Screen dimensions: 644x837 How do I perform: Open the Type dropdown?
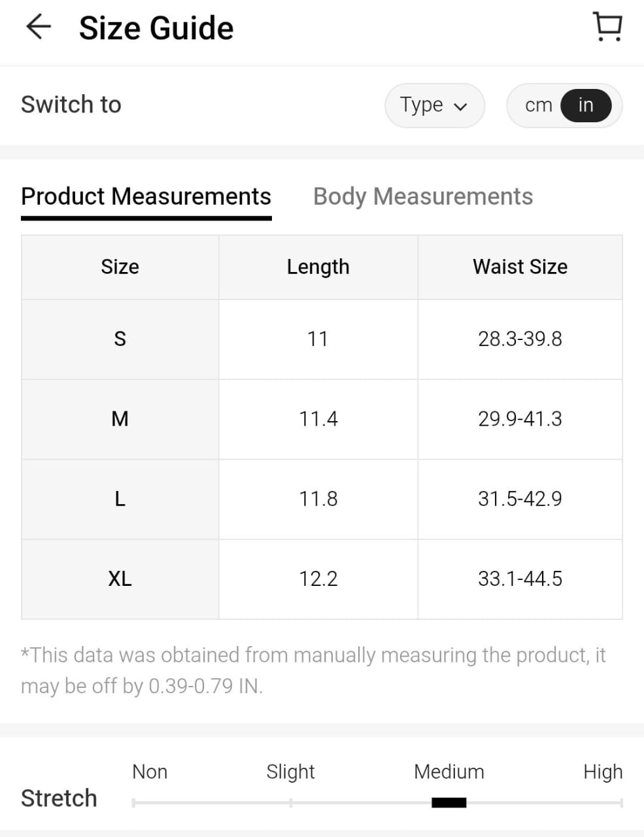[x=434, y=105]
